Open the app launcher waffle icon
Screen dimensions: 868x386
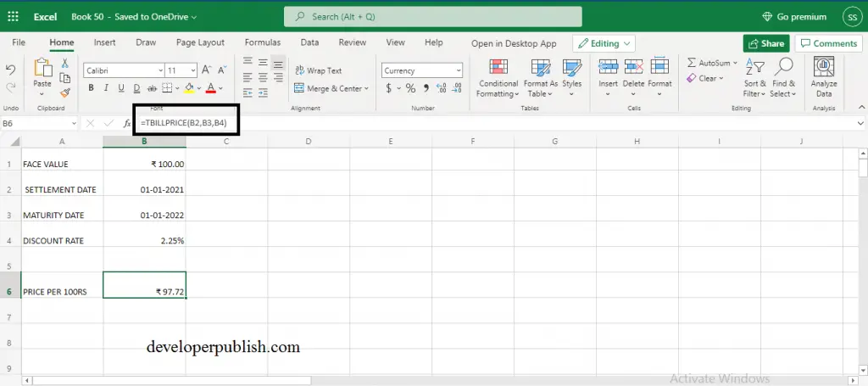[x=13, y=17]
